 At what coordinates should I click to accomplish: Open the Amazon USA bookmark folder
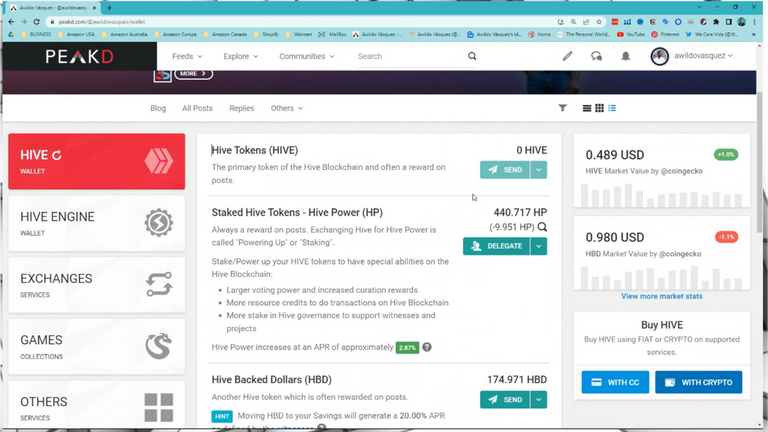(76, 34)
